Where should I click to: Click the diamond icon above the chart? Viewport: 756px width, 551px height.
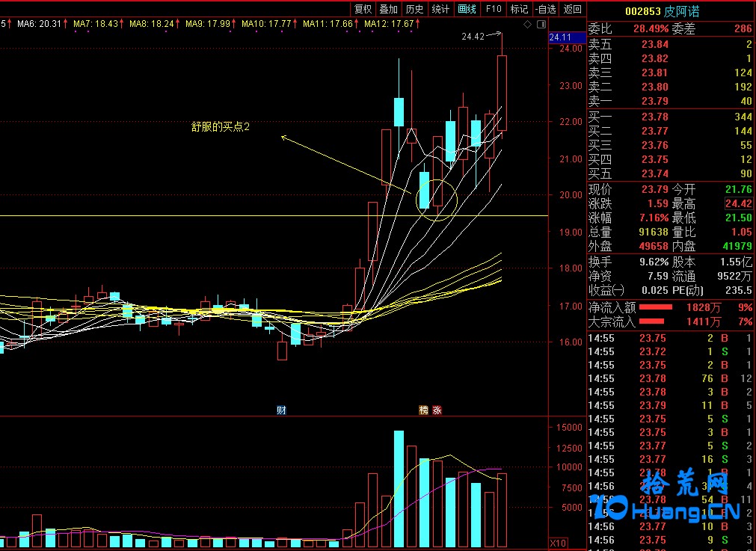pyautogui.click(x=527, y=24)
